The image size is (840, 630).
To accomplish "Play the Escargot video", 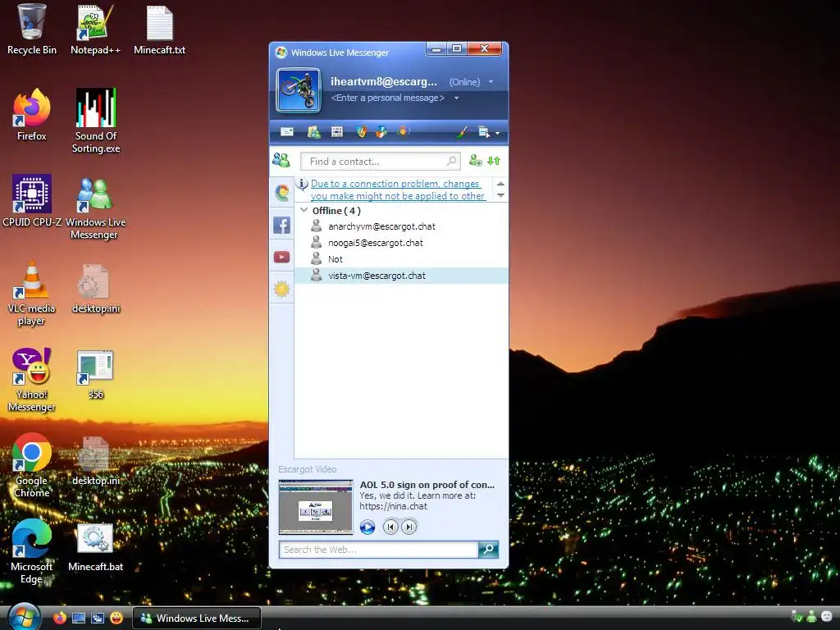I will tap(367, 527).
